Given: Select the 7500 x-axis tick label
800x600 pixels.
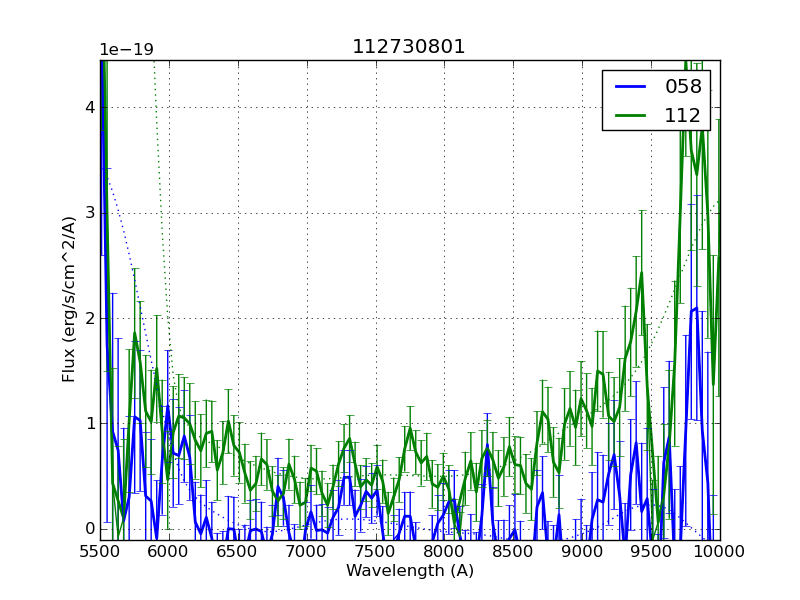Looking at the screenshot, I should pos(376,552).
